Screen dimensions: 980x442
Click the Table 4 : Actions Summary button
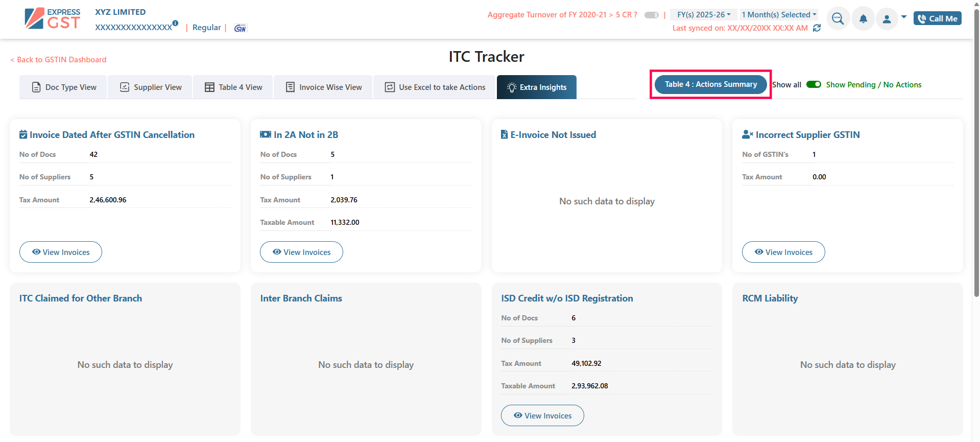(x=710, y=84)
